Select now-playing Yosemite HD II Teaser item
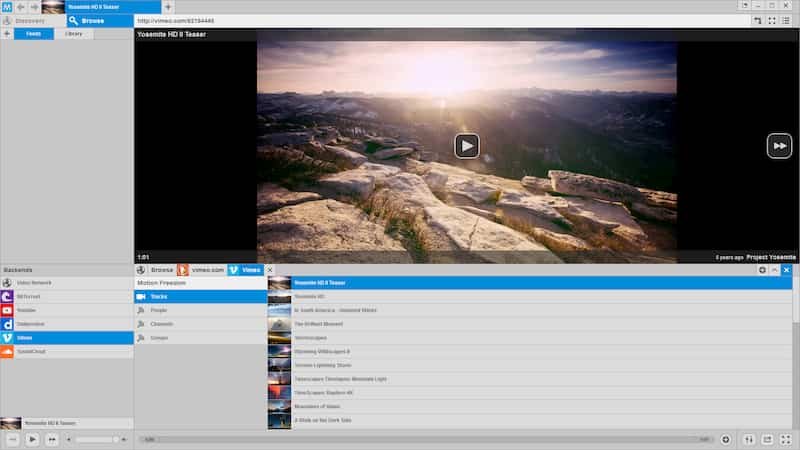This screenshot has width=800, height=450. [67, 423]
